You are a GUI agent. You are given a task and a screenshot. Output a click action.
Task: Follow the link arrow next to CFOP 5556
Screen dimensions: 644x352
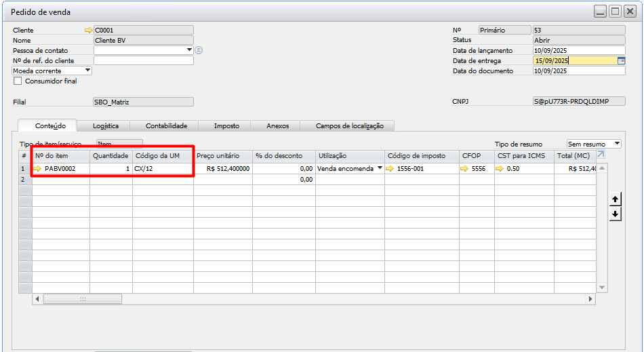[464, 169]
